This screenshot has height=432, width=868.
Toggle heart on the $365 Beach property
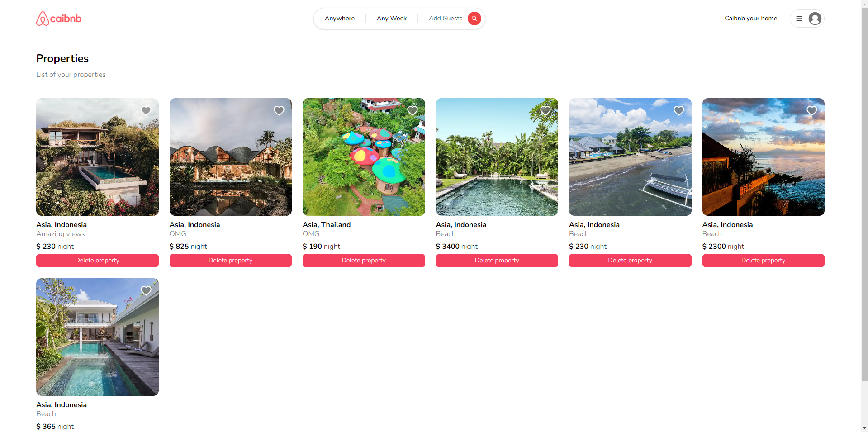146,291
